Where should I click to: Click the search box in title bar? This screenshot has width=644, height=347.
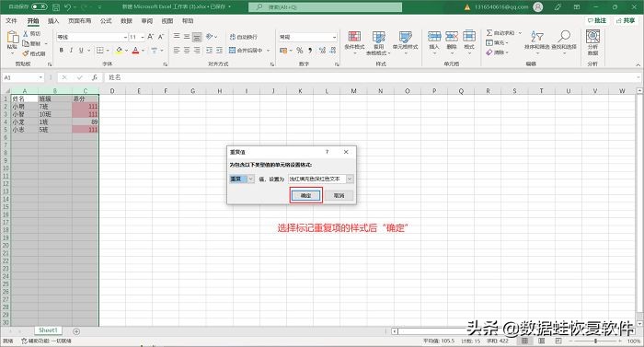pyautogui.click(x=326, y=7)
